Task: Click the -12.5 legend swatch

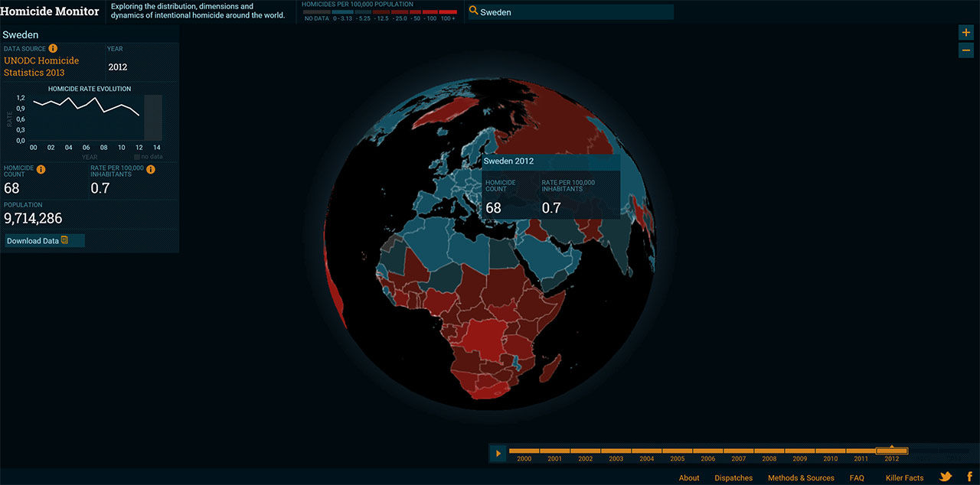Action: tap(381, 12)
